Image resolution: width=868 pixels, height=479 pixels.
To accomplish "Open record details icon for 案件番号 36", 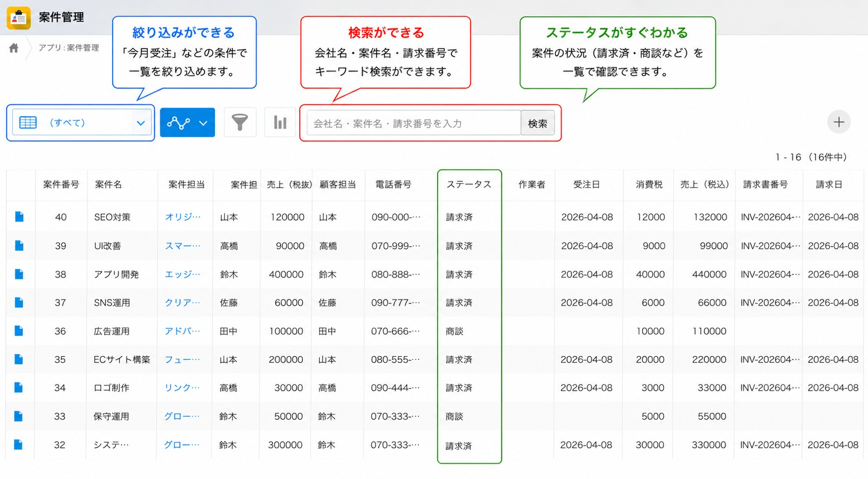I will tap(19, 331).
